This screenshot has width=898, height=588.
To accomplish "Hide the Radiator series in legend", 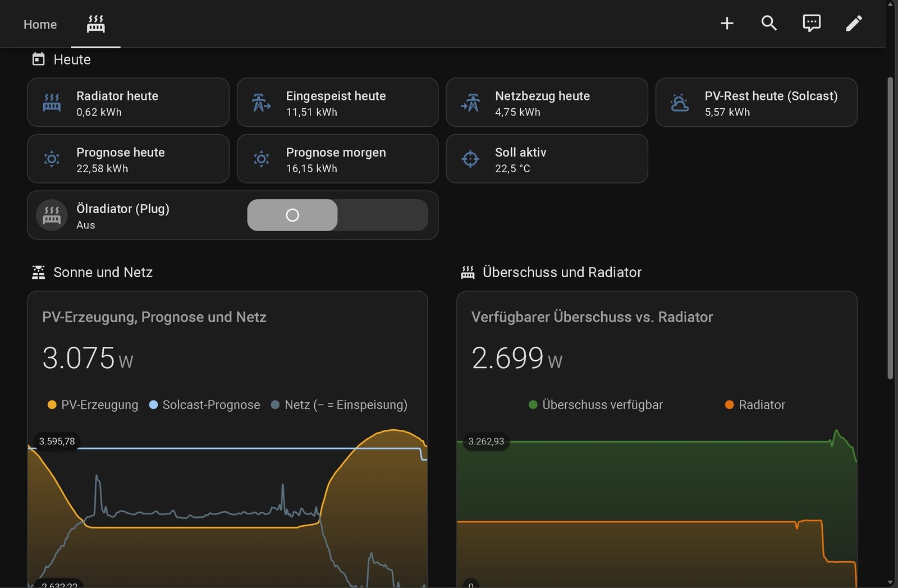I will (x=755, y=405).
